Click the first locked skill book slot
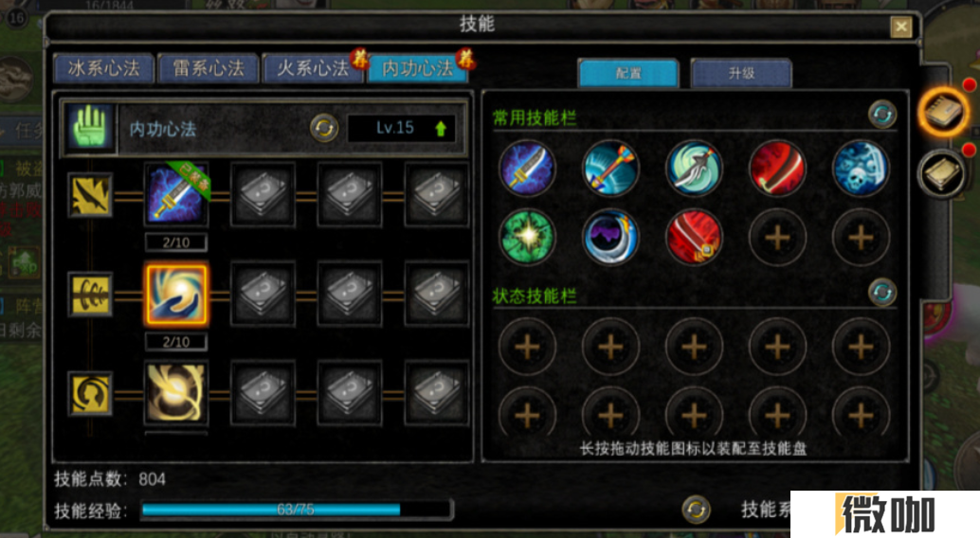This screenshot has height=538, width=980. pyautogui.click(x=263, y=195)
